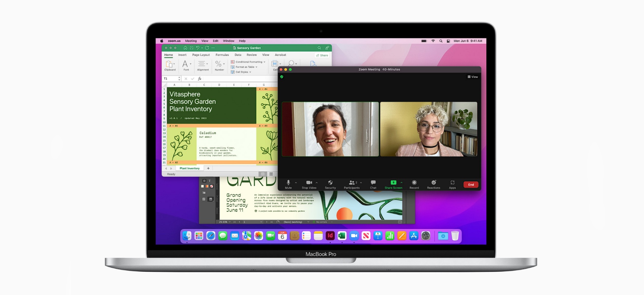The height and width of the screenshot is (295, 644).
Task: Expand the Number group dropdown
Action: tap(224, 64)
